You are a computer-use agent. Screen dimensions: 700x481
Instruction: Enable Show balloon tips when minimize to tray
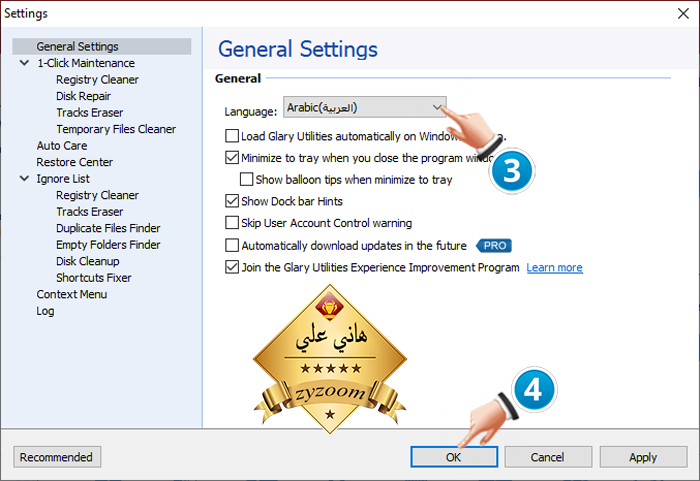point(246,180)
